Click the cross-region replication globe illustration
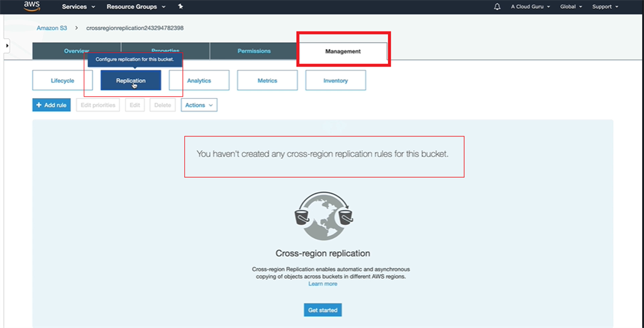The image size is (644, 328). (323, 216)
